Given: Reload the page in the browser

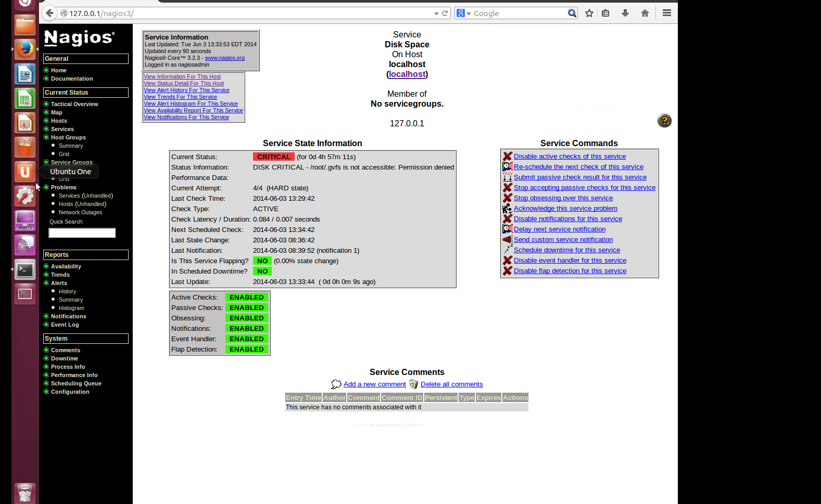Looking at the screenshot, I should (x=445, y=14).
